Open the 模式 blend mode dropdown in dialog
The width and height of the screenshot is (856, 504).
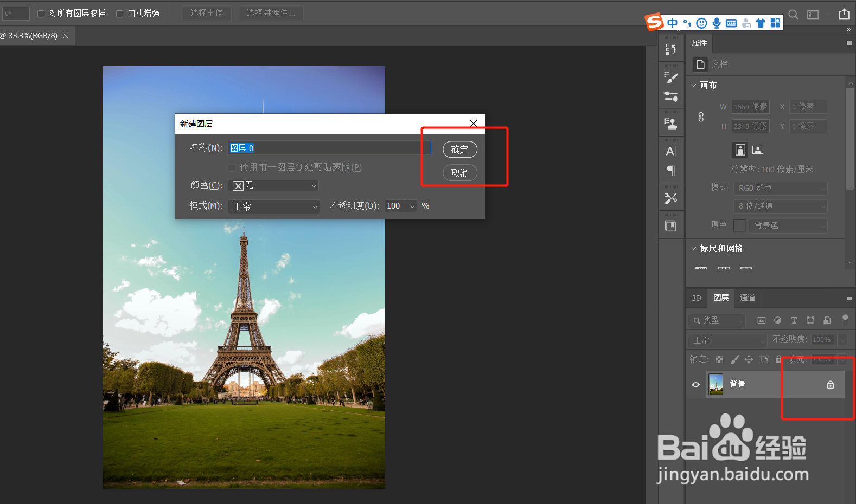tap(273, 206)
